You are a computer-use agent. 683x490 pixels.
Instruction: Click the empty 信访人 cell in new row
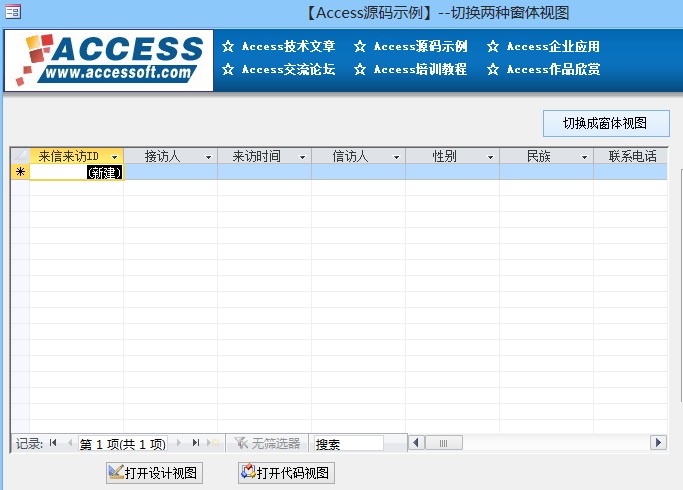click(358, 172)
